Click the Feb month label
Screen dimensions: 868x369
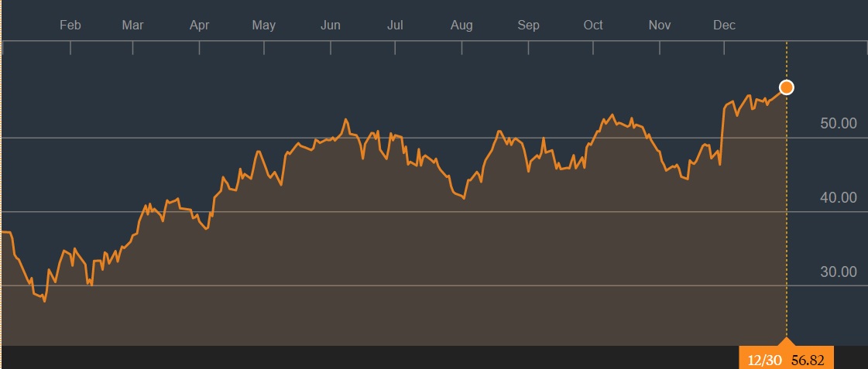(x=70, y=25)
